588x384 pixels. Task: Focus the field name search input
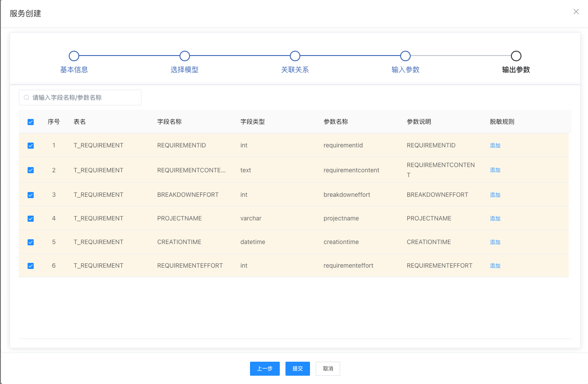click(x=83, y=98)
